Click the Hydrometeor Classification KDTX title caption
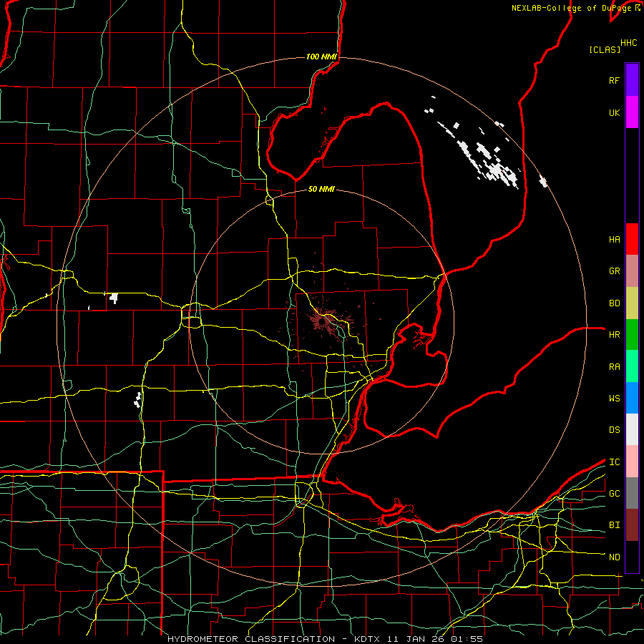Image resolution: width=644 pixels, height=644 pixels. click(x=325, y=639)
